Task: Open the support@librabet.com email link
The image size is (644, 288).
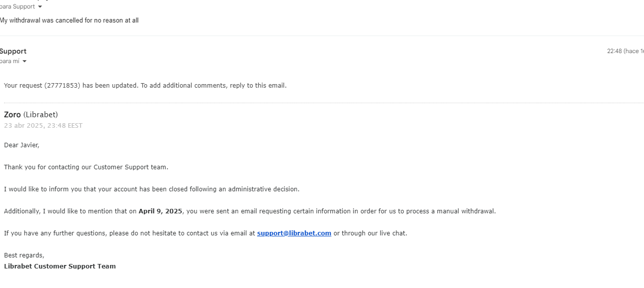Action: point(294,233)
